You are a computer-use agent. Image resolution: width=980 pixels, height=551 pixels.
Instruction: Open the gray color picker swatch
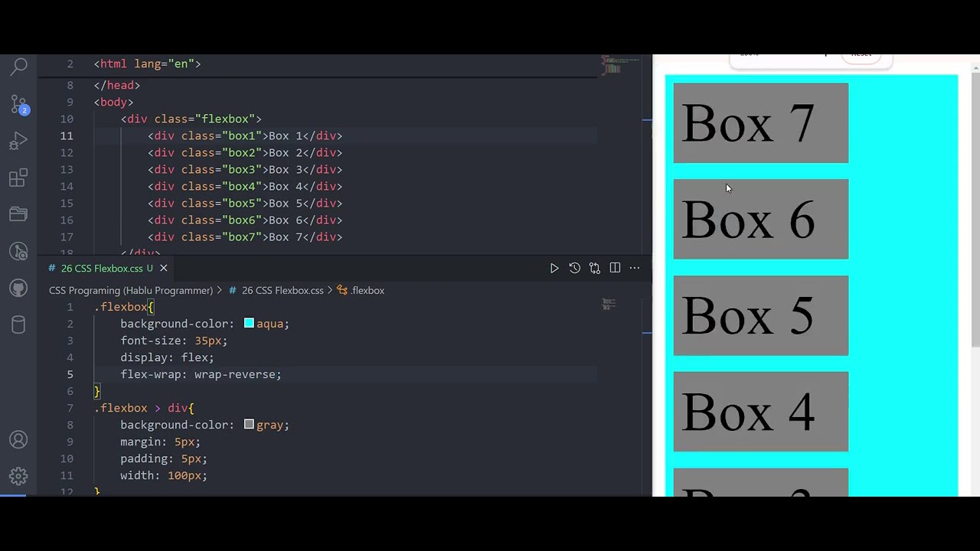(x=249, y=425)
